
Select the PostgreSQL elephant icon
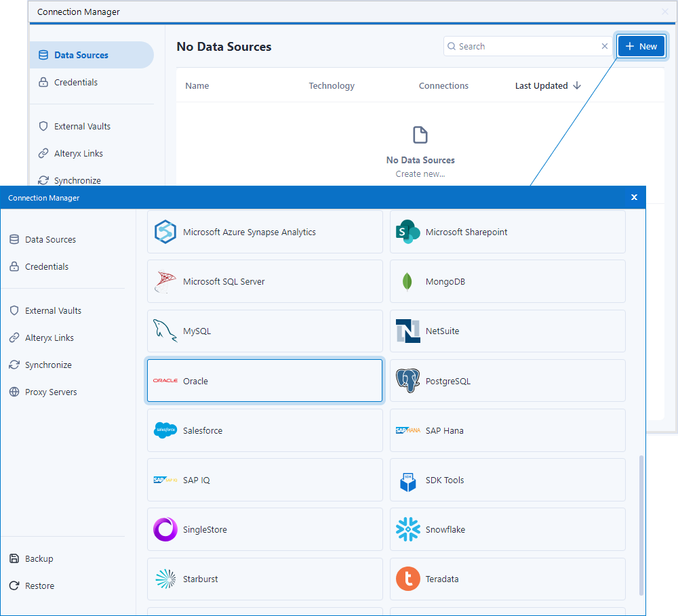click(407, 380)
